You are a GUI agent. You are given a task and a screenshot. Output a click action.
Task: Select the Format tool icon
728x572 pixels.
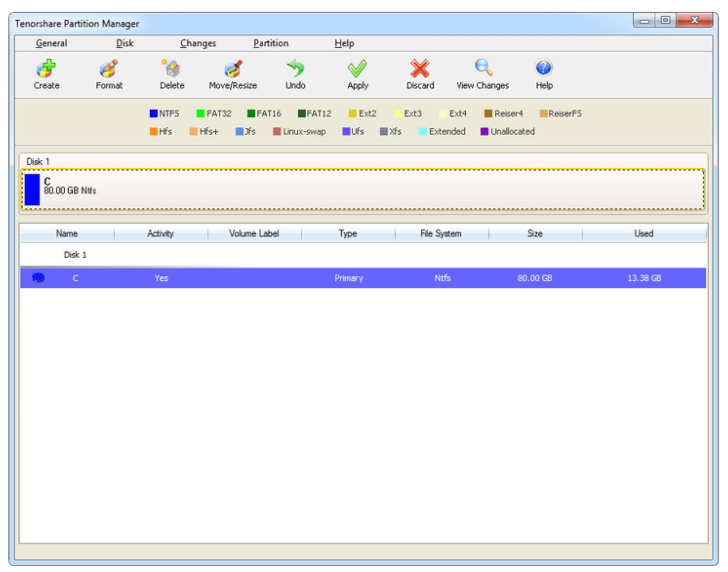pos(108,69)
